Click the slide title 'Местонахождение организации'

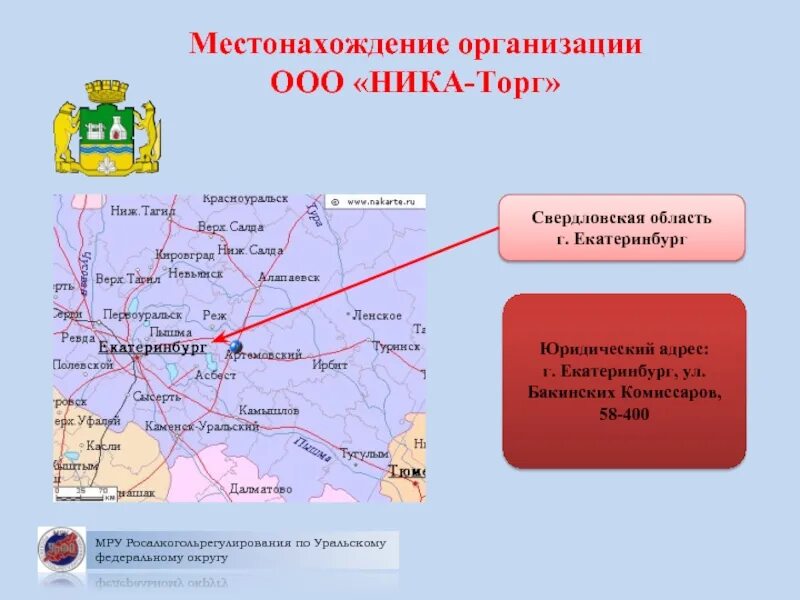tap(415, 43)
